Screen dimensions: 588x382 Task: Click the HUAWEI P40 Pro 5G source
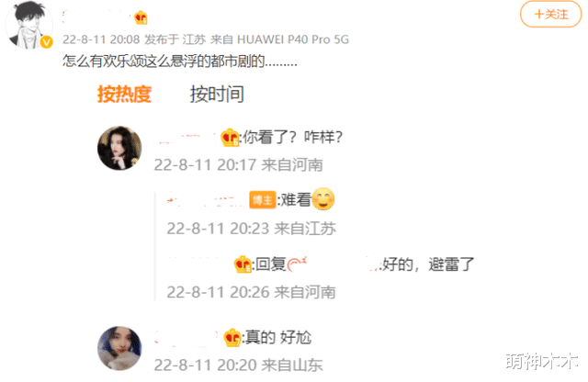[x=293, y=39]
